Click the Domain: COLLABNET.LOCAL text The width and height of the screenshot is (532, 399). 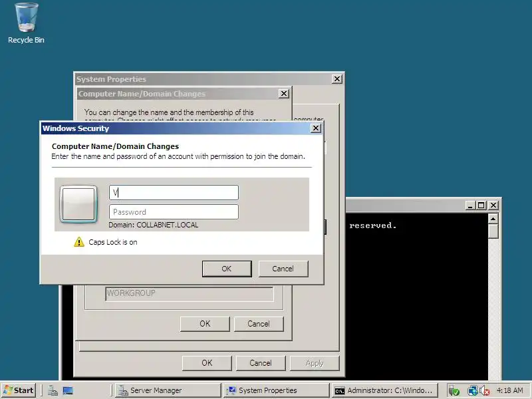coord(154,225)
